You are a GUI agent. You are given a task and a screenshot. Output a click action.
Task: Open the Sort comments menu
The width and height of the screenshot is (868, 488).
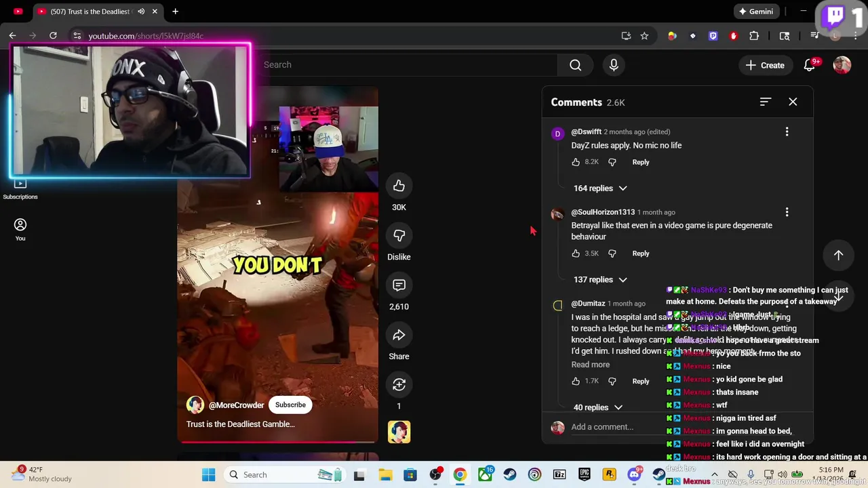(766, 102)
